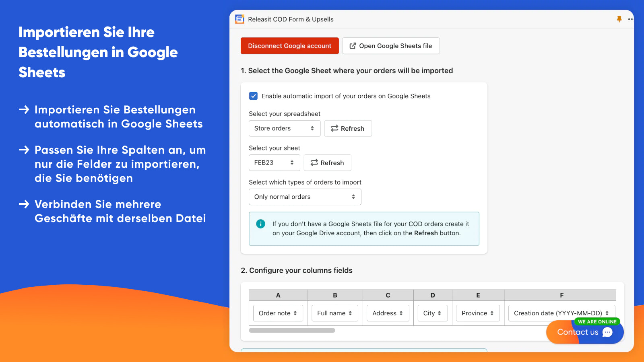Click the orange pin icon in the header

[x=619, y=19]
